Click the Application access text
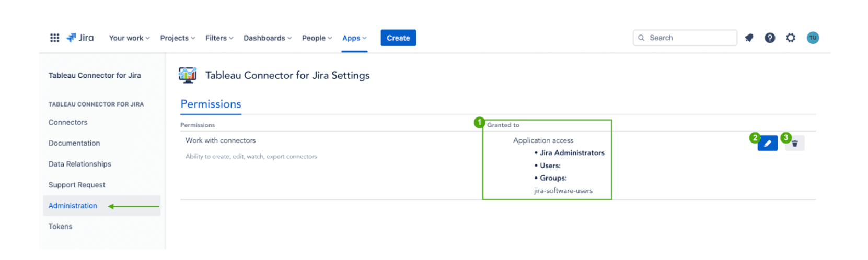Screen dimensions: 868x260 (543, 140)
